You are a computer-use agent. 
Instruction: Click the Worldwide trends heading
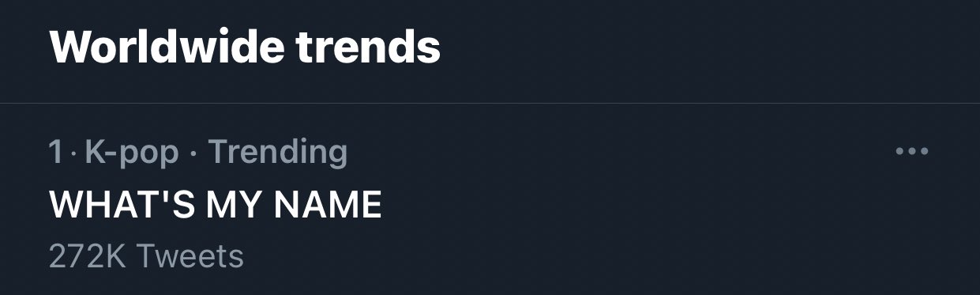pyautogui.click(x=245, y=47)
